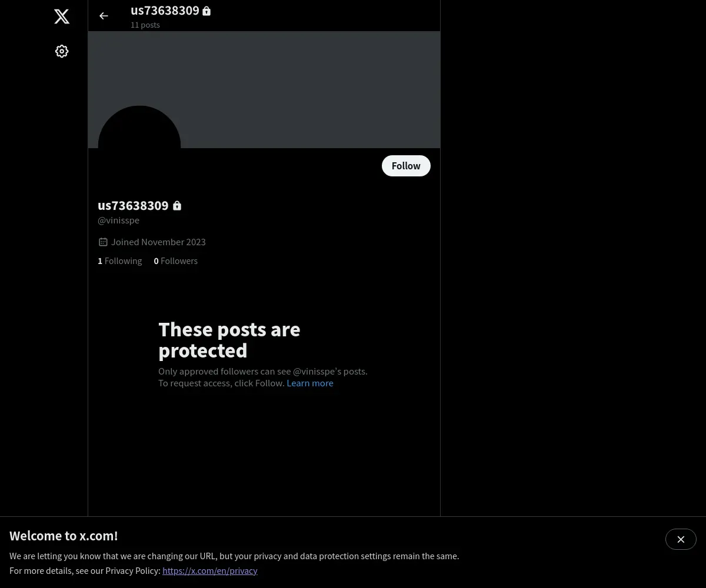This screenshot has height=588, width=706.
Task: Dismiss the Welcome to x.com banner
Action: click(681, 539)
